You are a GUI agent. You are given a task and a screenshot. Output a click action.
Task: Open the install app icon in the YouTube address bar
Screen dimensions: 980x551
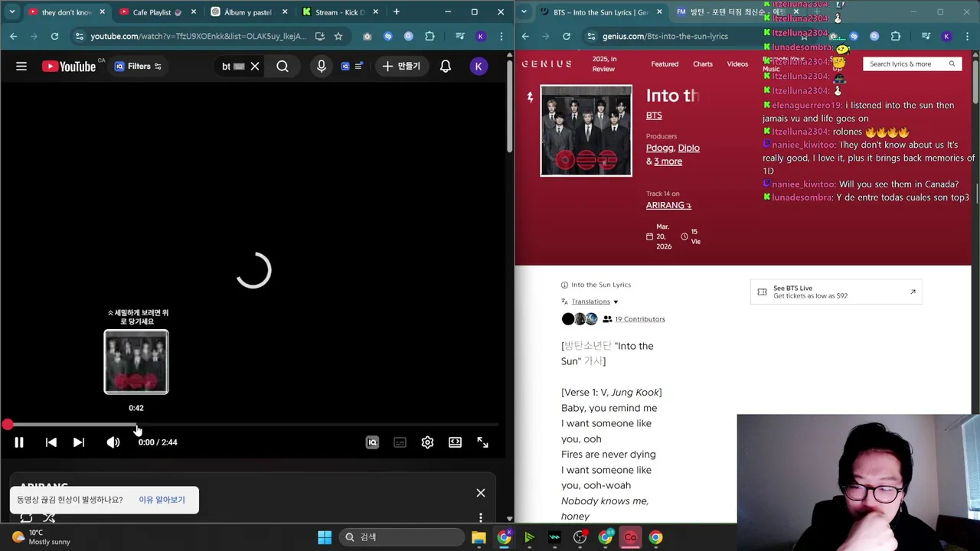(319, 36)
